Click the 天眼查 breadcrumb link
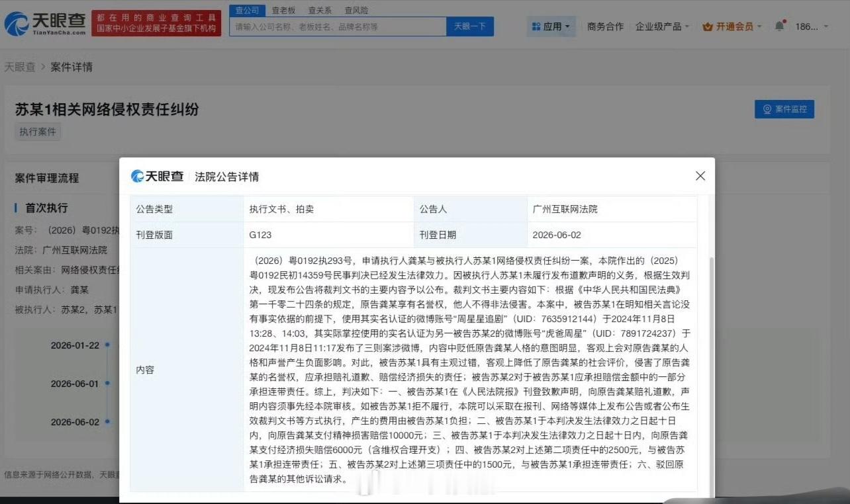Image resolution: width=850 pixels, height=504 pixels. click(x=20, y=67)
